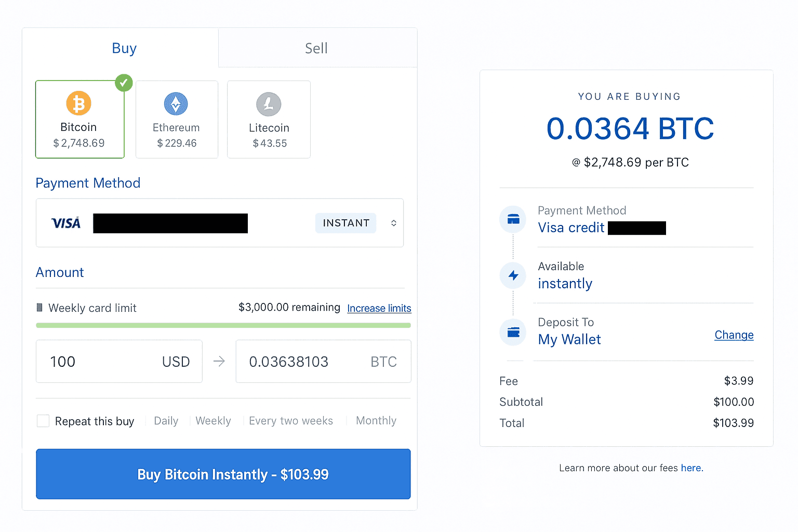798x532 pixels.
Task: Click the INSTANT badge in payment selector
Action: [x=346, y=223]
